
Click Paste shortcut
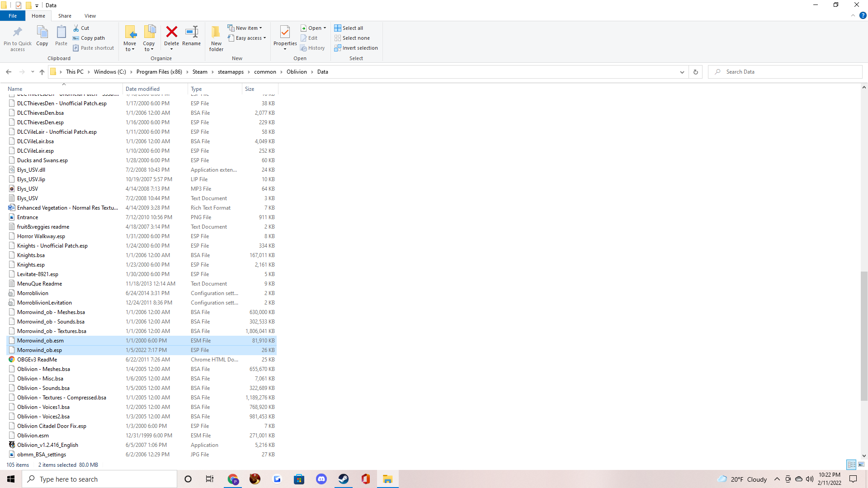[94, 48]
